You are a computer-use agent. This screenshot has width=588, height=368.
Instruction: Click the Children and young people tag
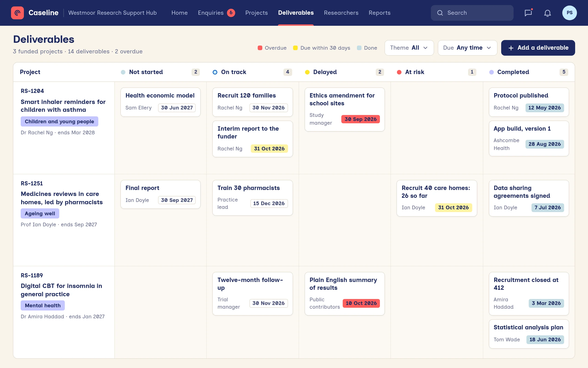point(59,121)
